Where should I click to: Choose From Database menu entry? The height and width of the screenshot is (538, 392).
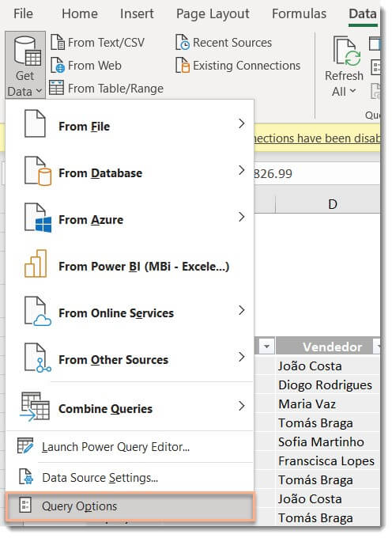(130, 172)
